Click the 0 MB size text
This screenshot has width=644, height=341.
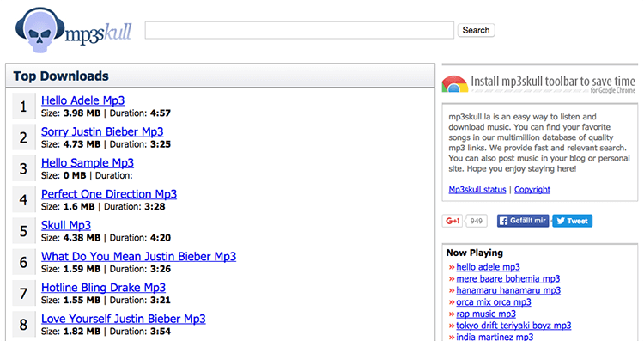pos(75,175)
